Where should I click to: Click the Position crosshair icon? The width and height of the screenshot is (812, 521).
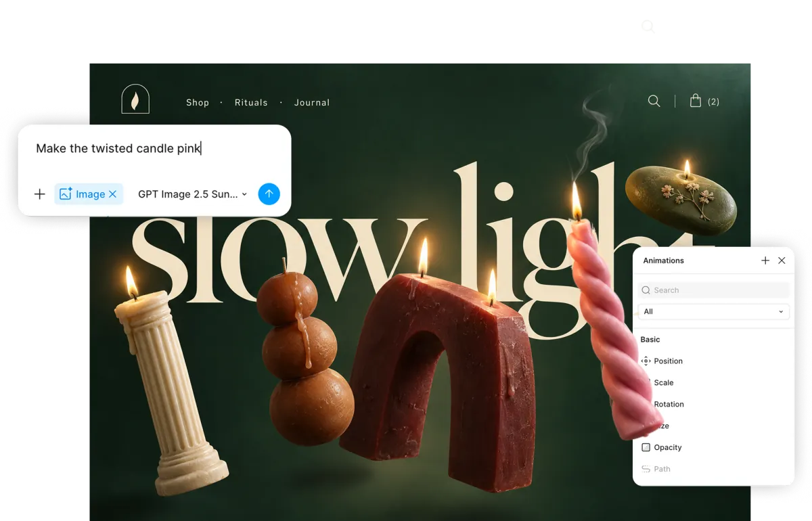(646, 361)
